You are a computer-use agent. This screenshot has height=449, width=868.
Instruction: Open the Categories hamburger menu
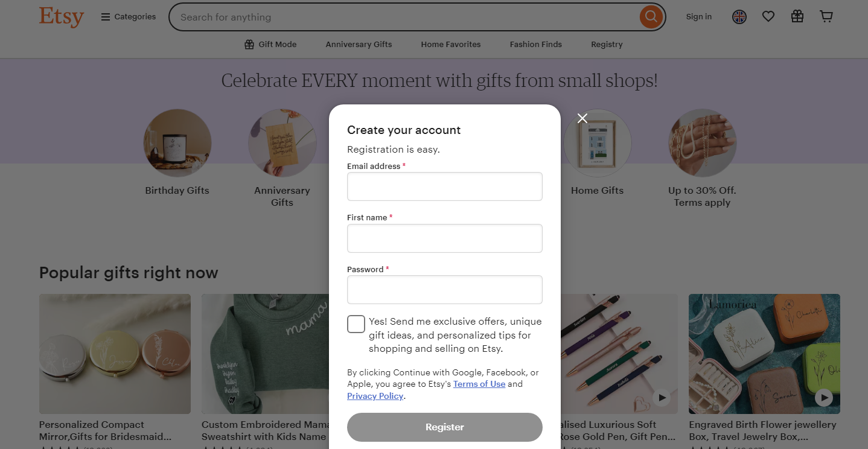tap(128, 16)
